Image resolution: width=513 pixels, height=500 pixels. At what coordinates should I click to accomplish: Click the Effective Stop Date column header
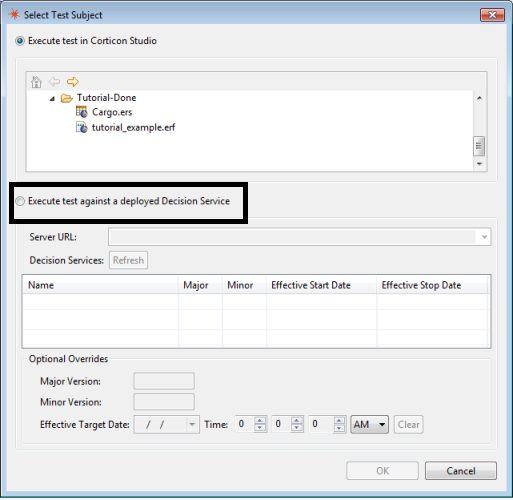pyautogui.click(x=432, y=285)
